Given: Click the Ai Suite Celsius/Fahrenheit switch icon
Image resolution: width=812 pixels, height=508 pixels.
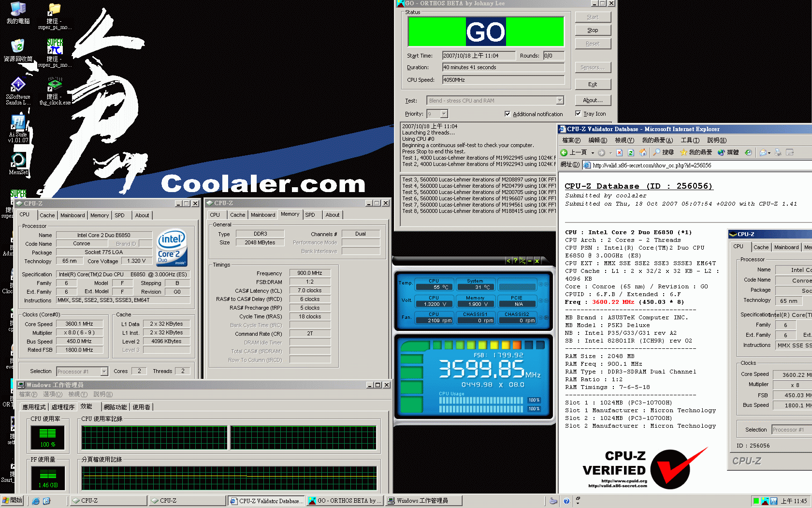Looking at the screenshot, I should coord(522,261).
